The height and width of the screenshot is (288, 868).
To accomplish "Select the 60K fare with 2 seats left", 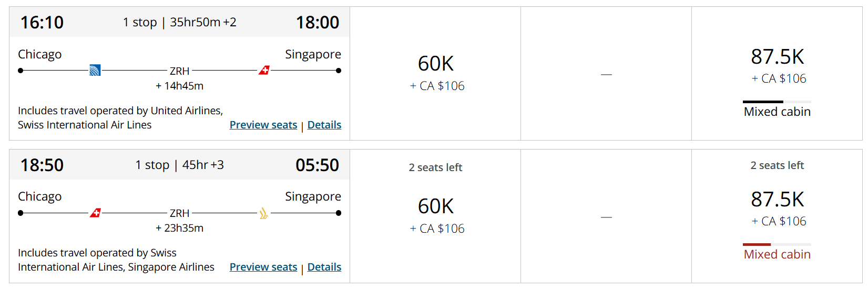I will point(435,216).
